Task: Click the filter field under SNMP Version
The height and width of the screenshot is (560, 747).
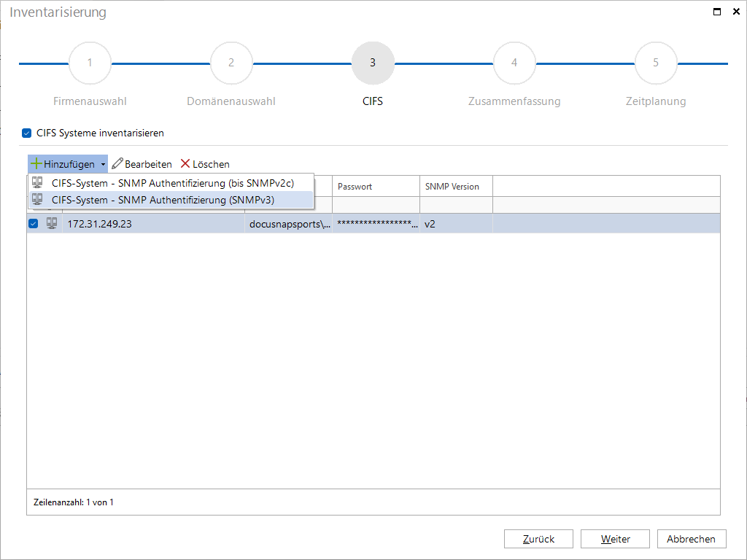Action: pos(456,205)
